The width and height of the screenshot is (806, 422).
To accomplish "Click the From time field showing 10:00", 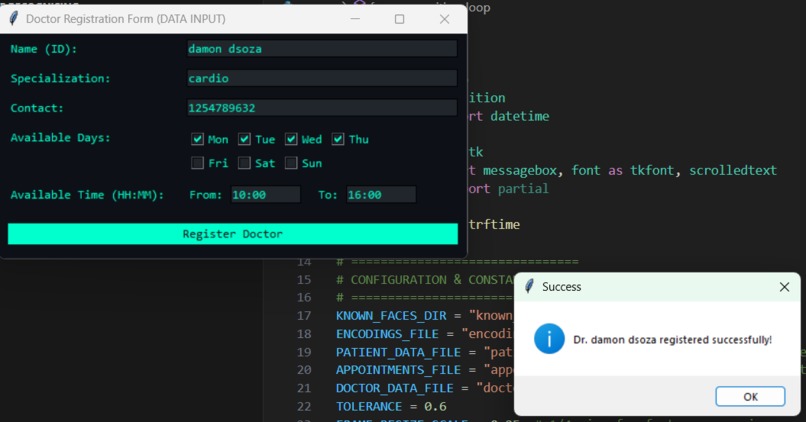I will click(265, 195).
